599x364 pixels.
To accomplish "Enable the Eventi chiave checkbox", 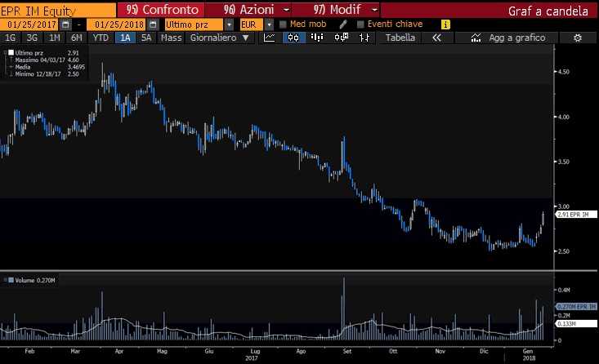I will pyautogui.click(x=360, y=24).
